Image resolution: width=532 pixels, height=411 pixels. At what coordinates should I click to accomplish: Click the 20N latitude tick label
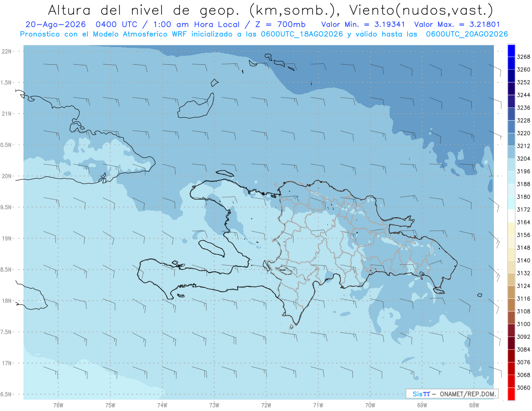coord(8,176)
